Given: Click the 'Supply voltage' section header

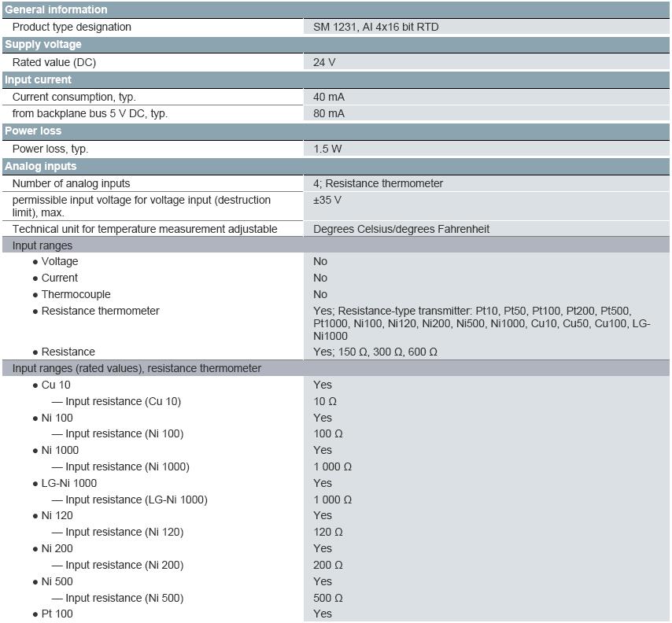Looking at the screenshot, I should (335, 45).
